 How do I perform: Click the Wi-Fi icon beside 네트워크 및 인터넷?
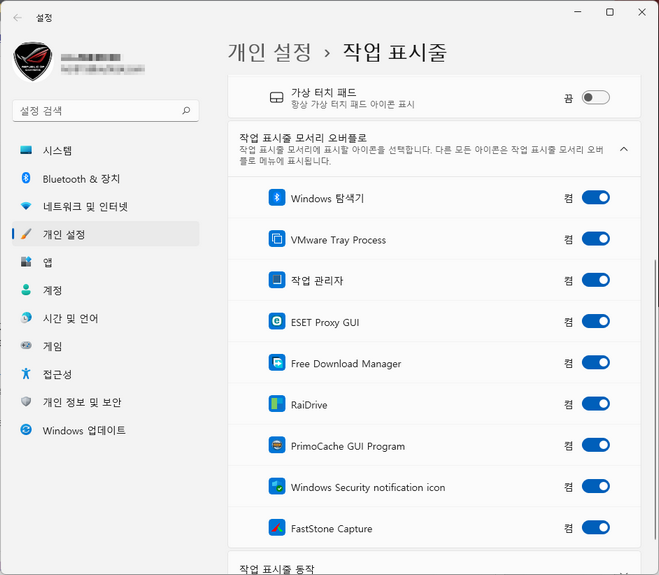26,206
